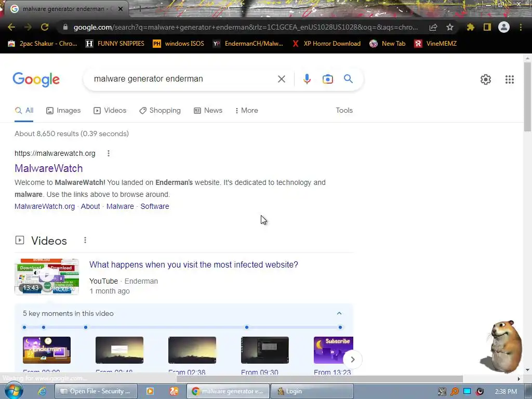This screenshot has width=532, height=399.
Task: Switch to News results tab
Action: point(208,110)
